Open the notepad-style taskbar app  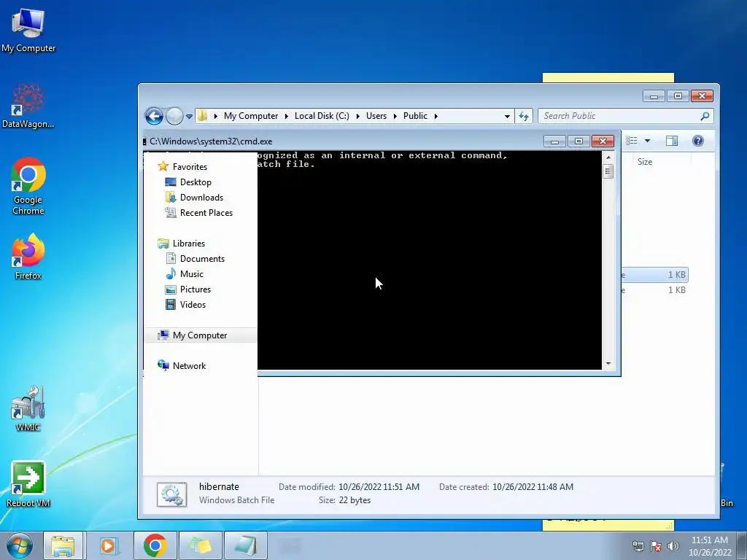click(245, 545)
